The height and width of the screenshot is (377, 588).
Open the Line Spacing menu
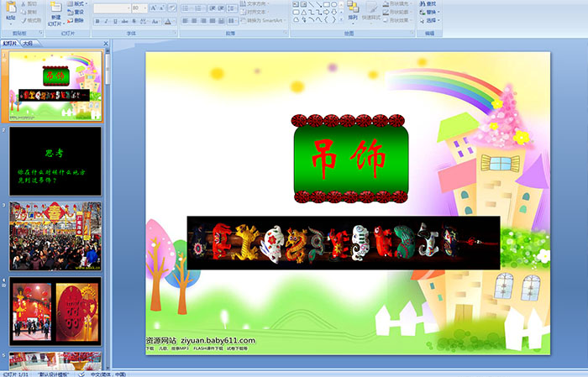(232, 8)
